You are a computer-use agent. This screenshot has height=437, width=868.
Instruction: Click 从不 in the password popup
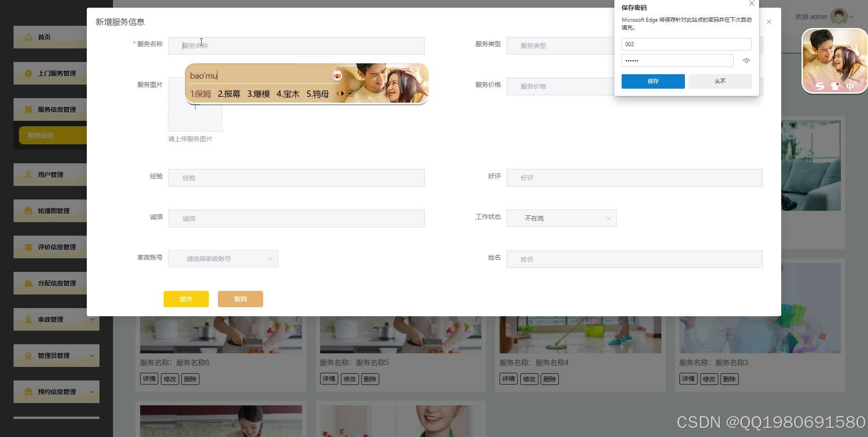[720, 81]
